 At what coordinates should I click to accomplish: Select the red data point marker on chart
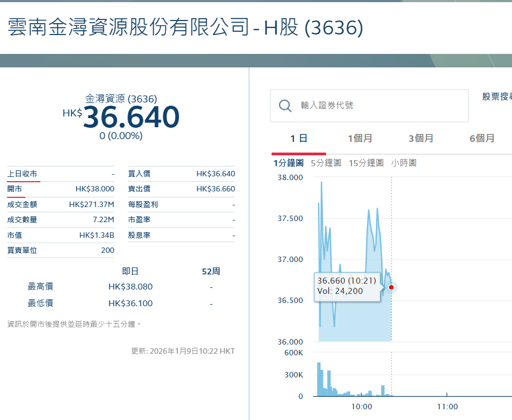click(x=391, y=287)
